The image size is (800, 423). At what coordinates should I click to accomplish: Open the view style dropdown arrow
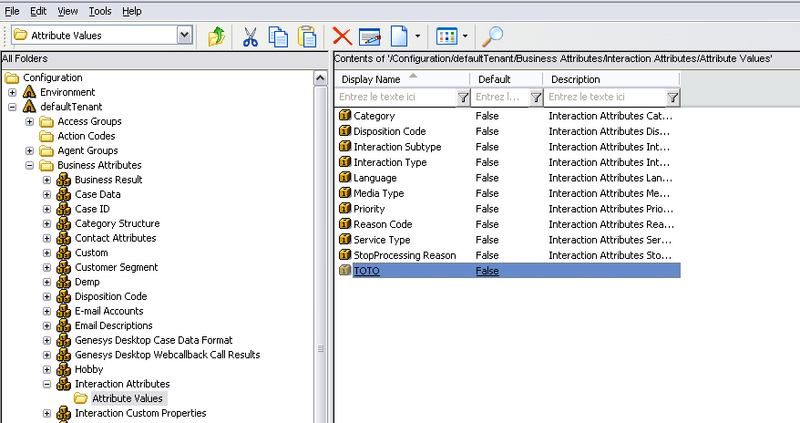coord(466,37)
